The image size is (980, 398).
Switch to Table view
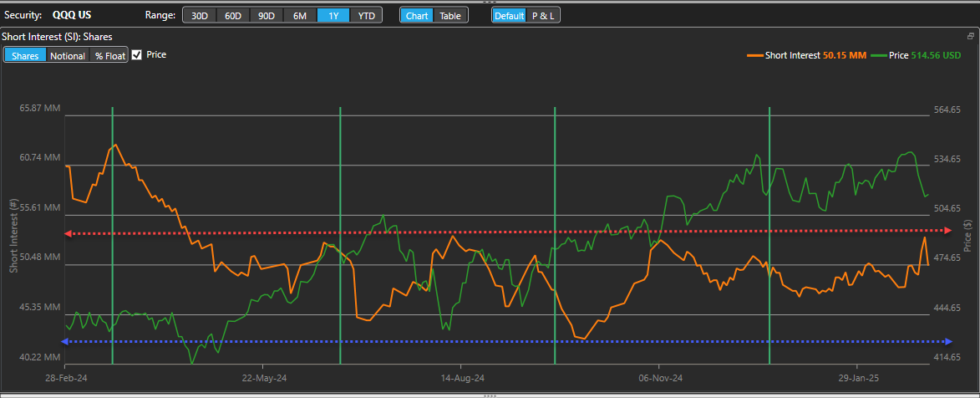(450, 16)
